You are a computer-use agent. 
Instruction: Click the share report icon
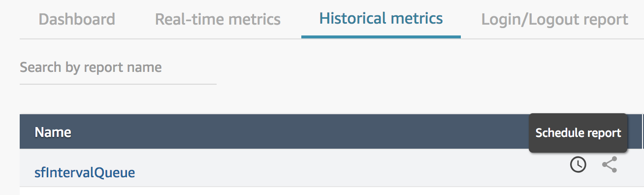coord(610,165)
